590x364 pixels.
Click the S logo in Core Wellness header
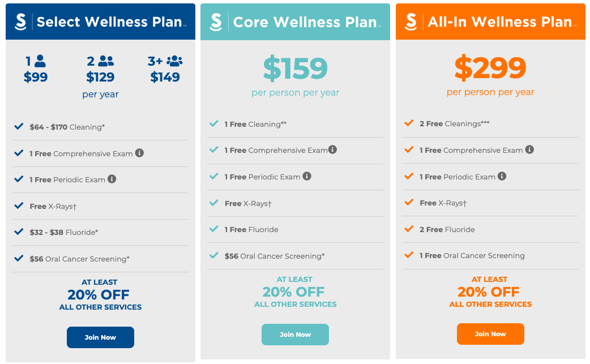pos(216,22)
